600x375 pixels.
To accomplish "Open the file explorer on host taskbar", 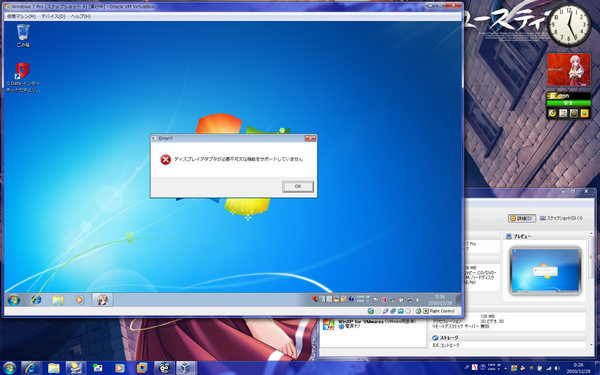I will pos(54,368).
